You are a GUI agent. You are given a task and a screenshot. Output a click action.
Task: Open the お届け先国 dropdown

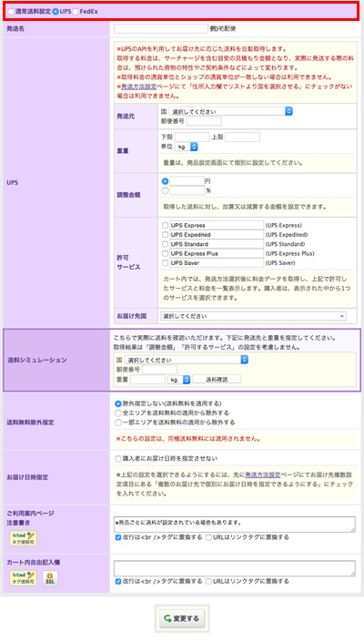253,316
